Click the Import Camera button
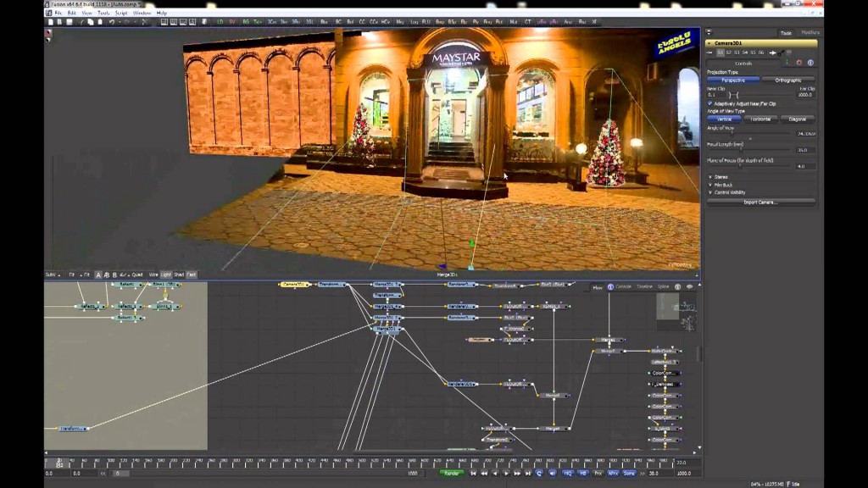The image size is (868, 488). (x=760, y=202)
